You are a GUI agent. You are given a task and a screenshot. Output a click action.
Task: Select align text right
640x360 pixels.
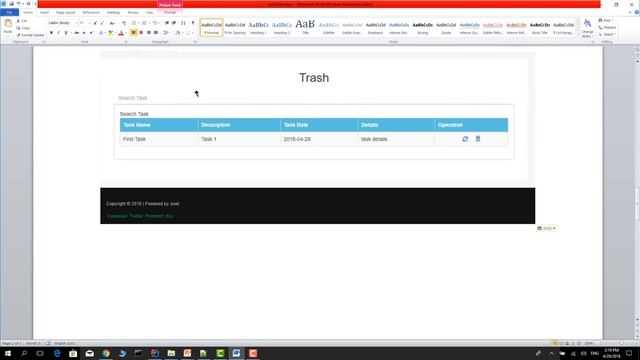click(x=149, y=33)
